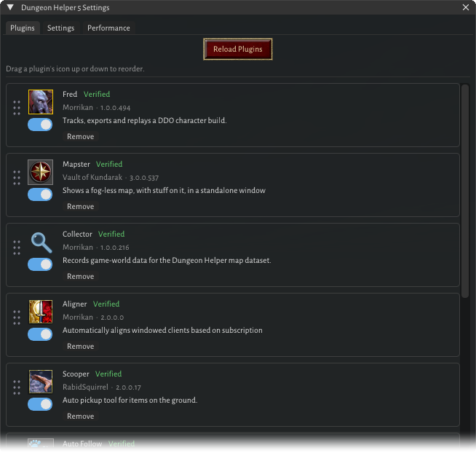Toggle the Scooper plugin off
The width and height of the screenshot is (476, 453).
[40, 404]
